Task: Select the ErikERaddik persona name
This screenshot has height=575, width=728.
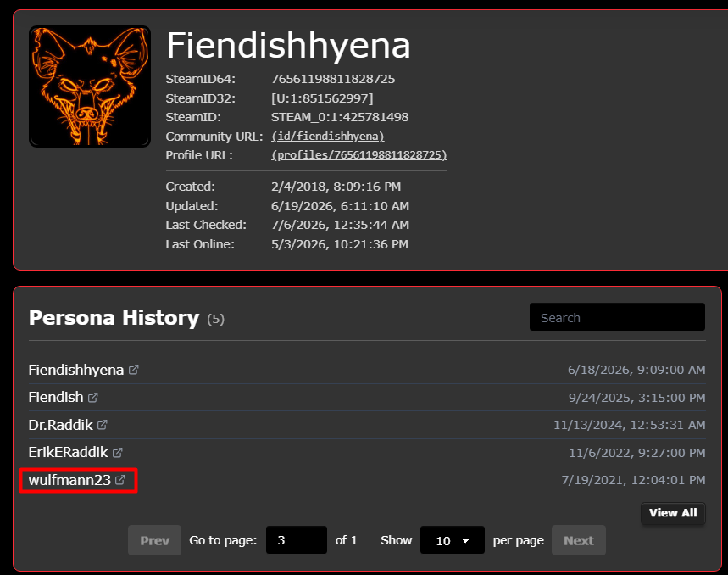Action: 69,452
